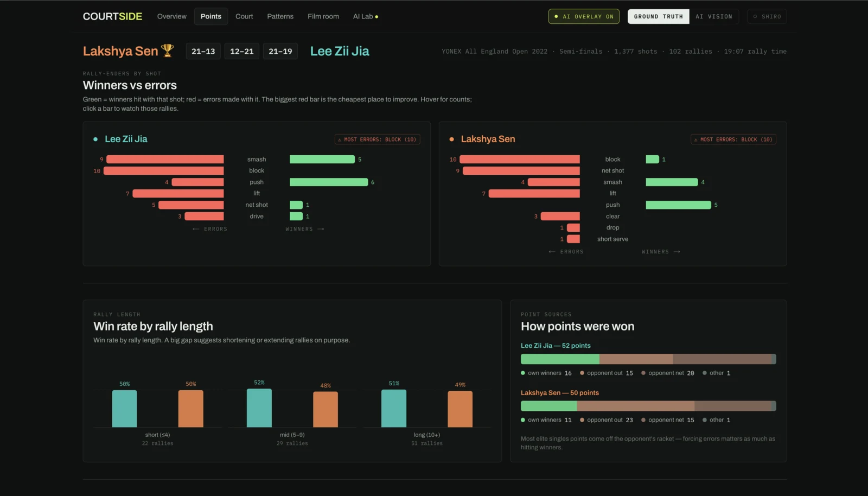This screenshot has height=496, width=868.
Task: Toggle the AI Overlay On switch
Action: 584,16
